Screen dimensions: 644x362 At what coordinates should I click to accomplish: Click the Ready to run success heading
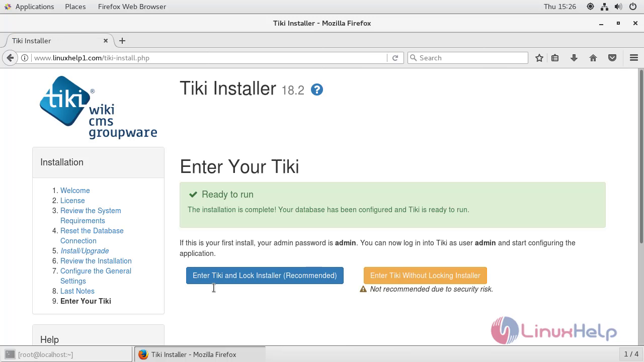tap(227, 195)
